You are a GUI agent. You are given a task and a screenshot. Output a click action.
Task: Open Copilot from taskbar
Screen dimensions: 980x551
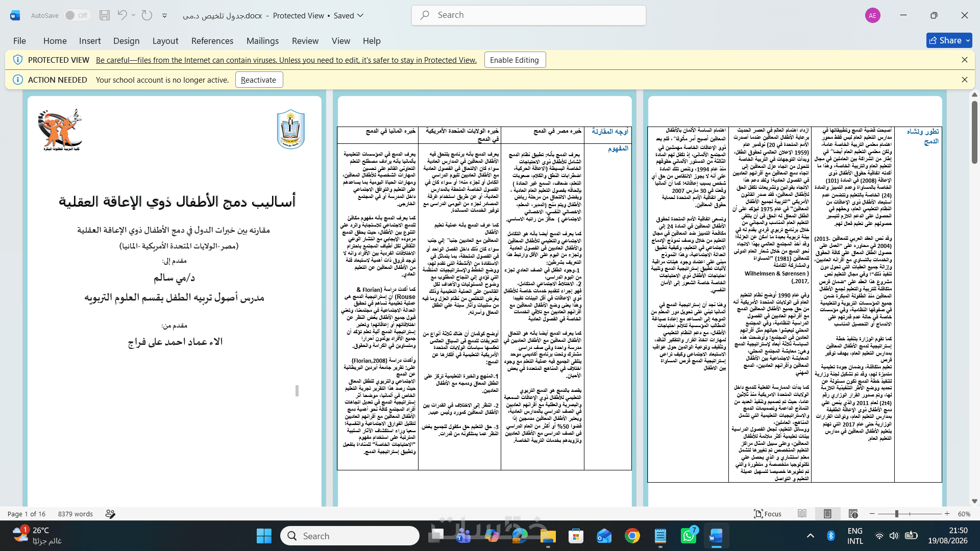coord(492,536)
